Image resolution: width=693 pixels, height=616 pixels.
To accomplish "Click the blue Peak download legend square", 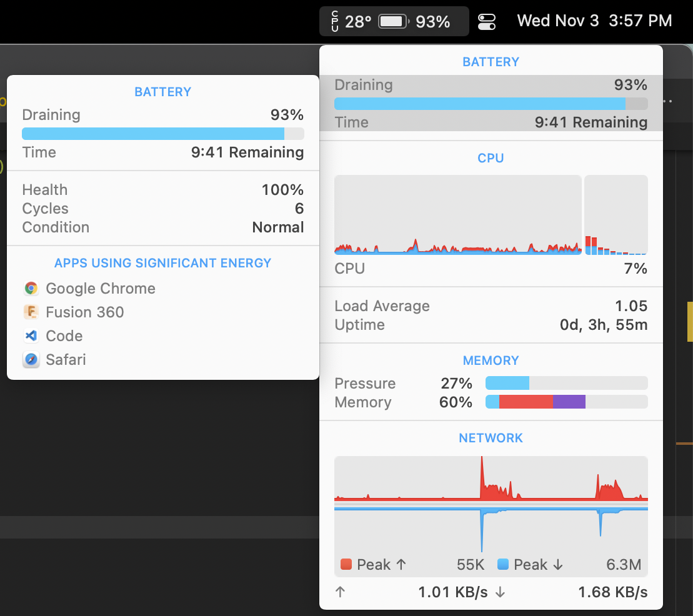I will [503, 565].
